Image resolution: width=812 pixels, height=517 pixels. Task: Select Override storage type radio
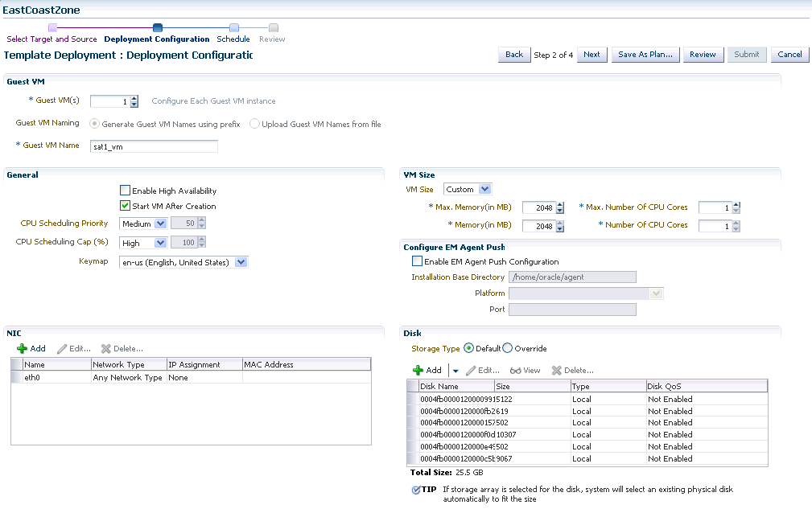(508, 348)
